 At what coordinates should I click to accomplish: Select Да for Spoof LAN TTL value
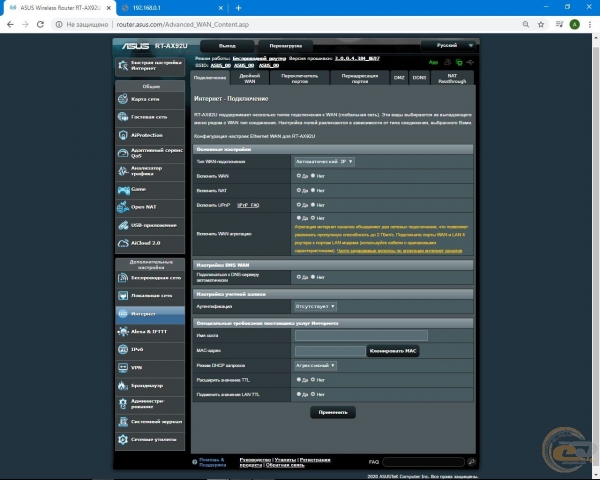299,394
